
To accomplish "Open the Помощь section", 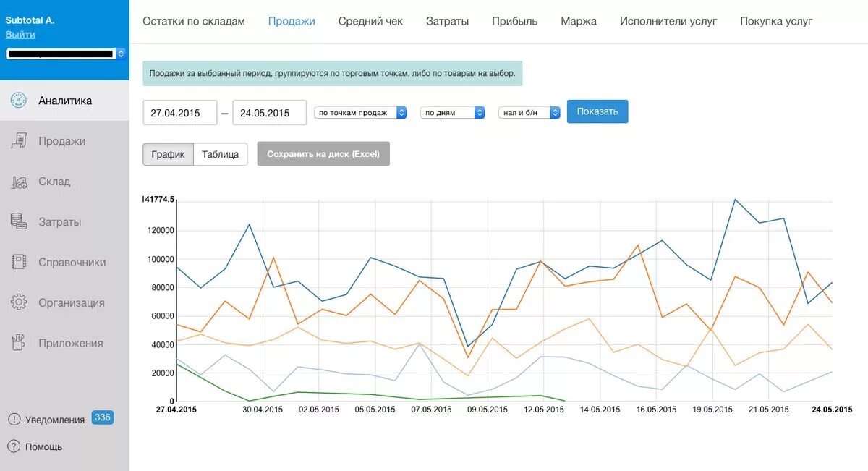I will point(41,446).
